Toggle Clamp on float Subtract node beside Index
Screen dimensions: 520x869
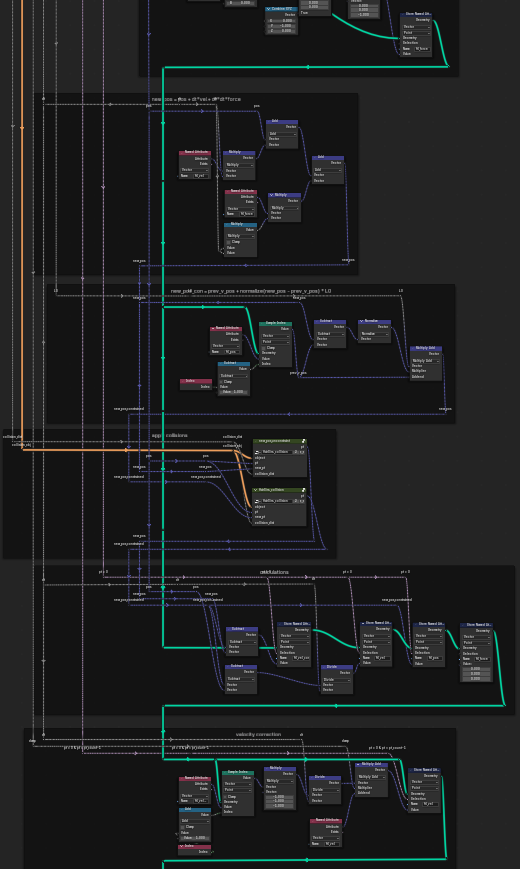[x=222, y=382]
